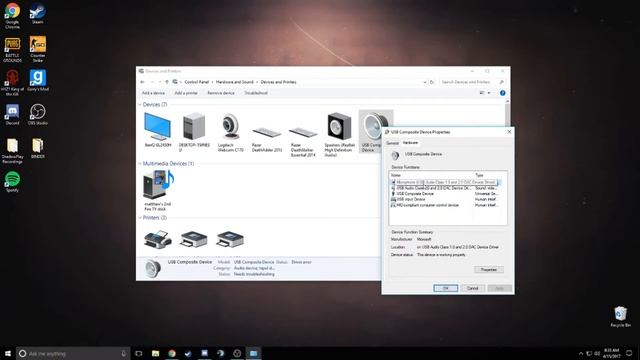Click Remove device in toolbar
640x360 pixels.
tap(221, 93)
